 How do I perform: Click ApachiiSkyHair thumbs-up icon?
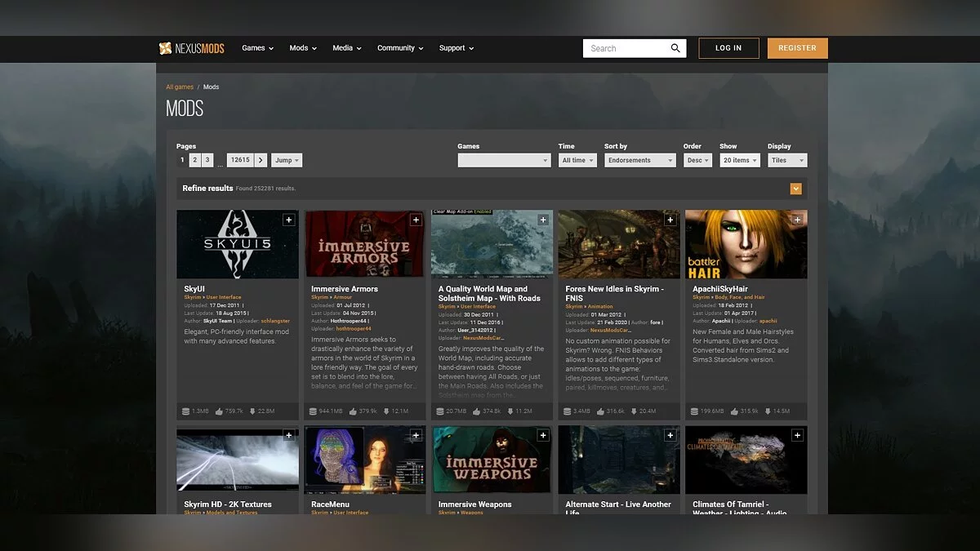(x=734, y=411)
